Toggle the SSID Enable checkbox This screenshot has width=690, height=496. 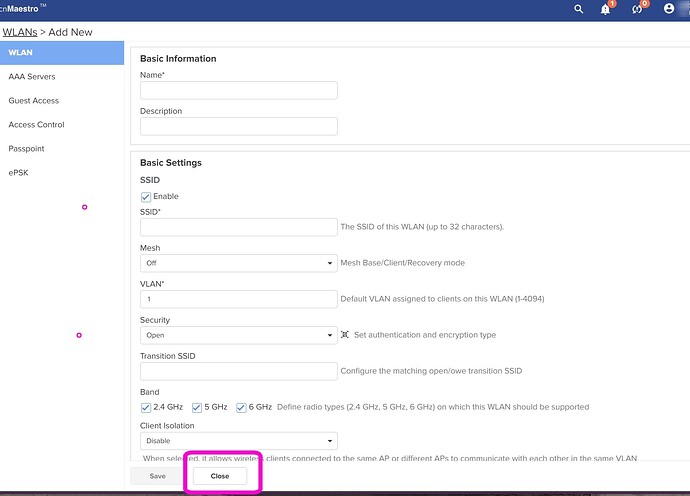[x=146, y=197]
